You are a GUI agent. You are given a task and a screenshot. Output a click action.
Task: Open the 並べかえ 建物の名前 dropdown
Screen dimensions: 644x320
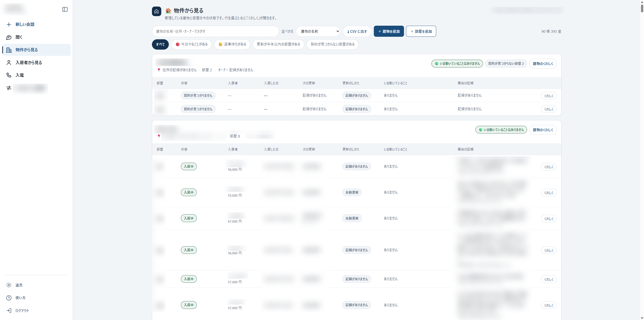click(318, 31)
